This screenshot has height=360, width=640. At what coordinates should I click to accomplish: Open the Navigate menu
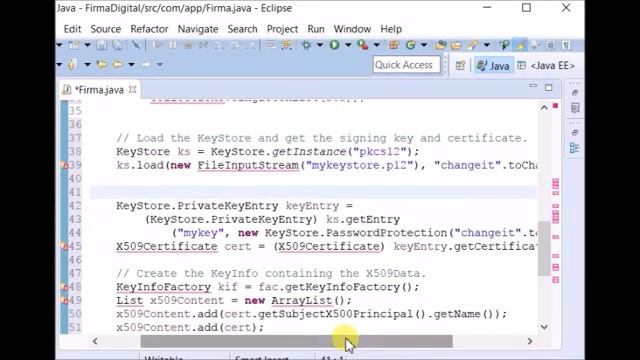click(198, 29)
